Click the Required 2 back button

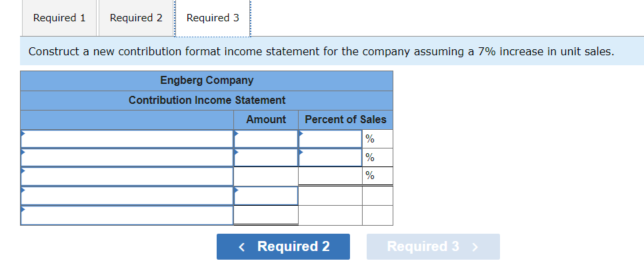pos(283,246)
